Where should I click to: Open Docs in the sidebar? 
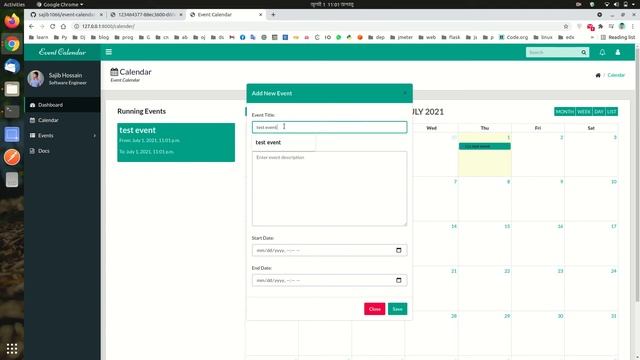click(62, 151)
